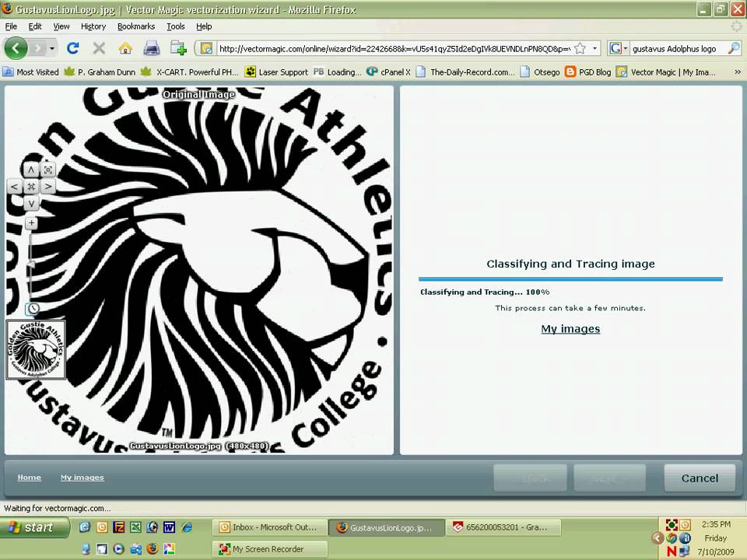747x560 pixels.
Task: Switch to Inbox - Microsoft Outlook taskbar window
Action: pos(269,527)
